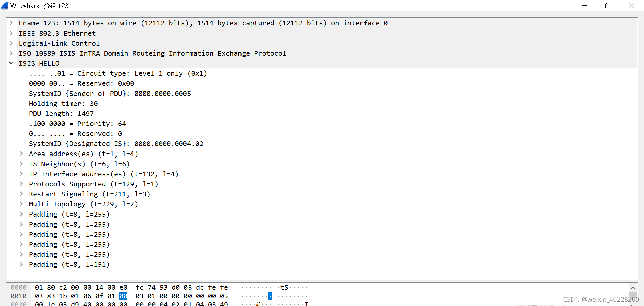This screenshot has height=306, width=644.
Task: Select the Multi Topology (t=229, l=2) row
Action: (83, 204)
